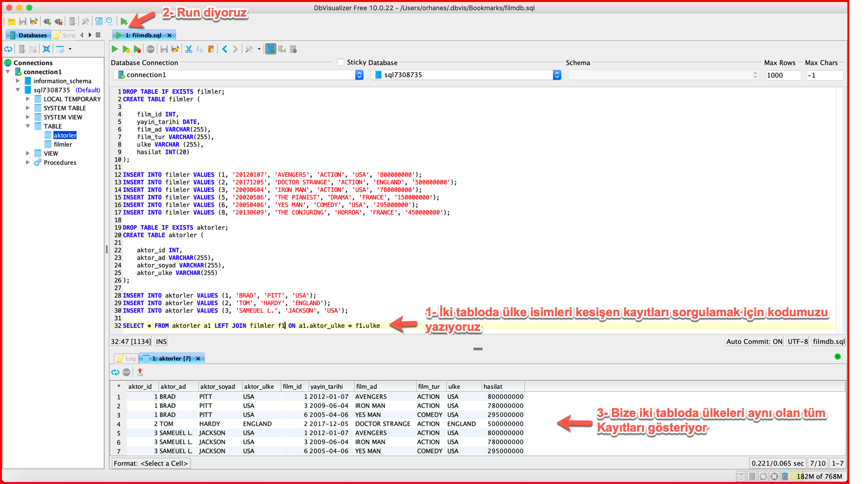Click the filmdb.sql file name in status bar
The width and height of the screenshot is (868, 484).
[829, 341]
